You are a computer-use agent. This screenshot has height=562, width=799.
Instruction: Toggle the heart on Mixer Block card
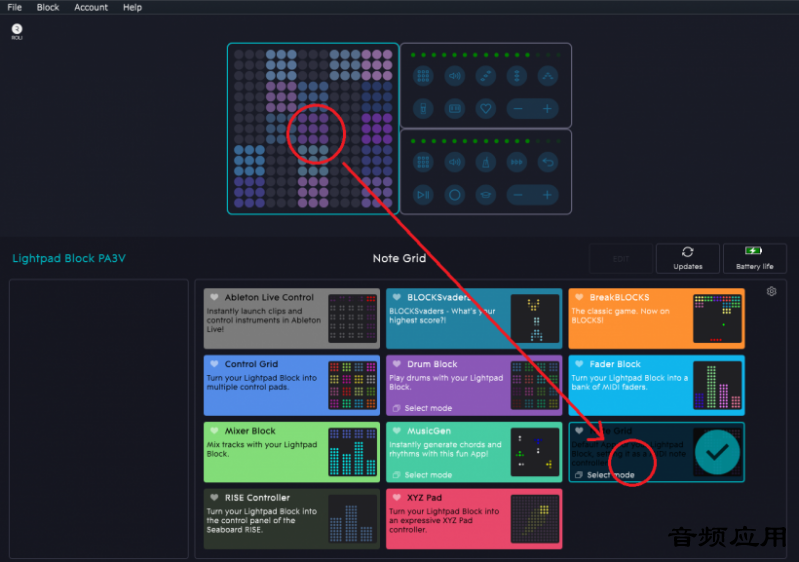point(215,431)
